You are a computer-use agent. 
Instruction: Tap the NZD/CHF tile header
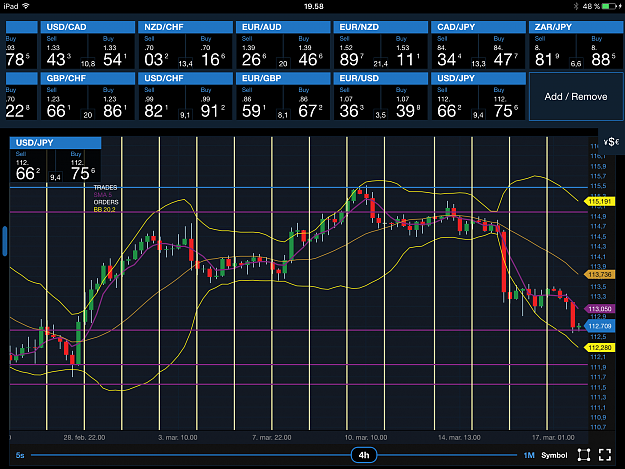click(x=185, y=27)
